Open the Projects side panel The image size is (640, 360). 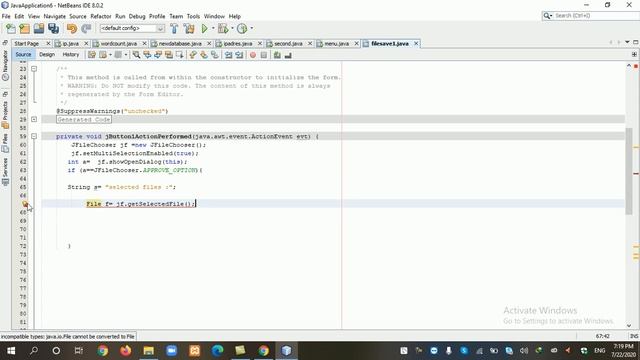[5, 116]
